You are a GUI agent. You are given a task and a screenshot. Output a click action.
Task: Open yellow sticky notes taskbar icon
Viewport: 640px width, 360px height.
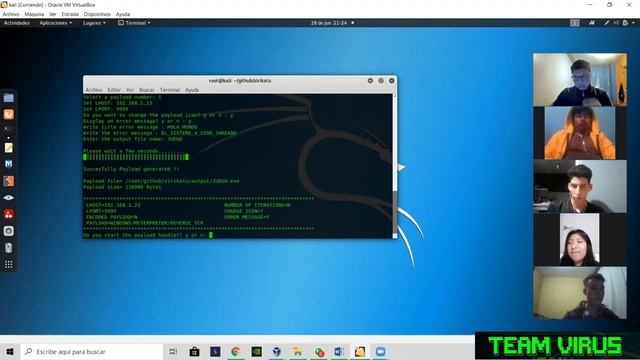[360, 351]
